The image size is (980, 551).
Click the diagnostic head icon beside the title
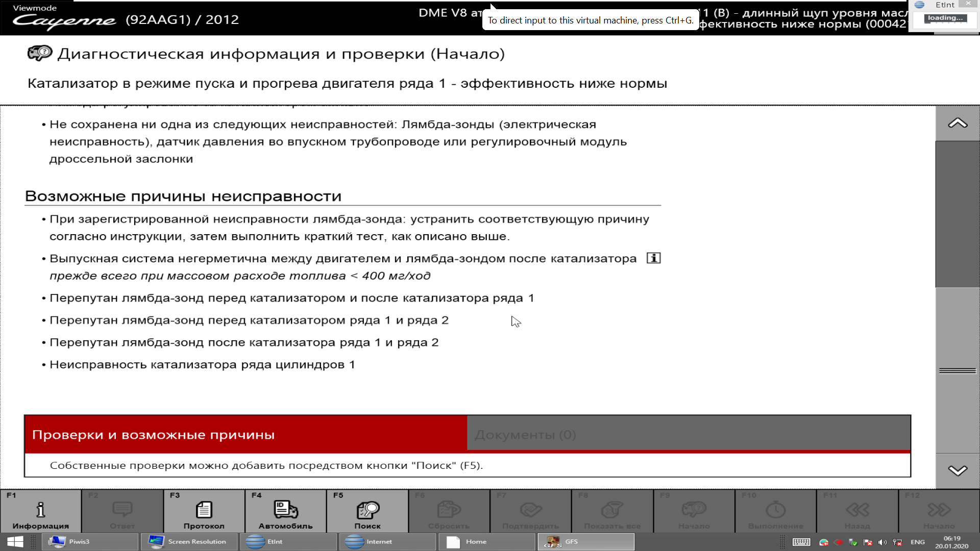(x=40, y=53)
